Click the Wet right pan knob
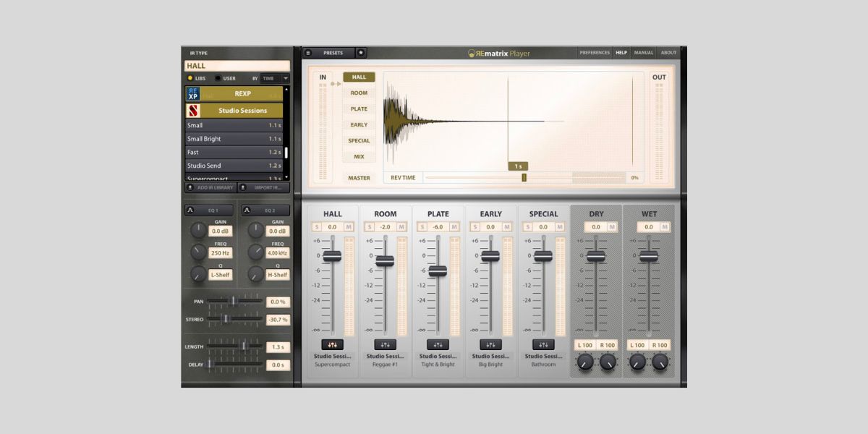 point(660,362)
